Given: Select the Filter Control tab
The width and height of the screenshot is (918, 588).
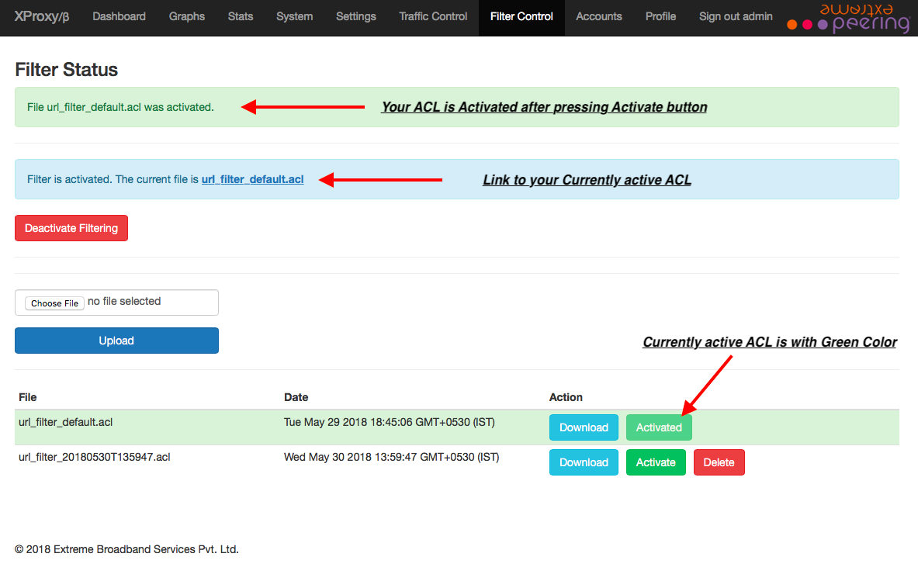Looking at the screenshot, I should tap(521, 16).
